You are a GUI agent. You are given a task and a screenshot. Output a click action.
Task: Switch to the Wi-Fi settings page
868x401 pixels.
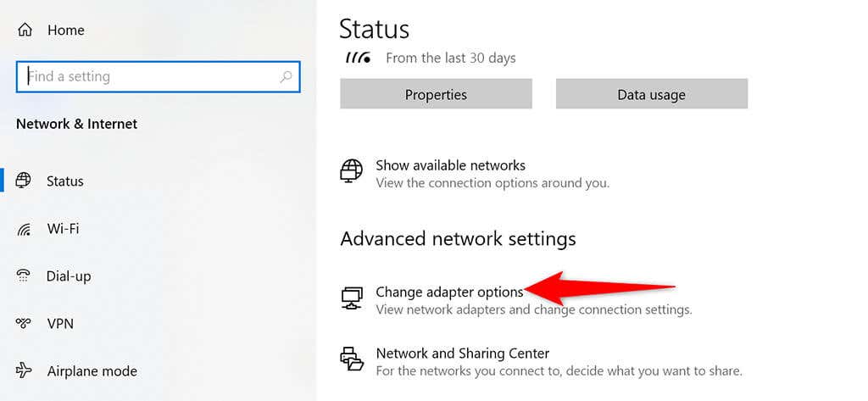tap(63, 228)
